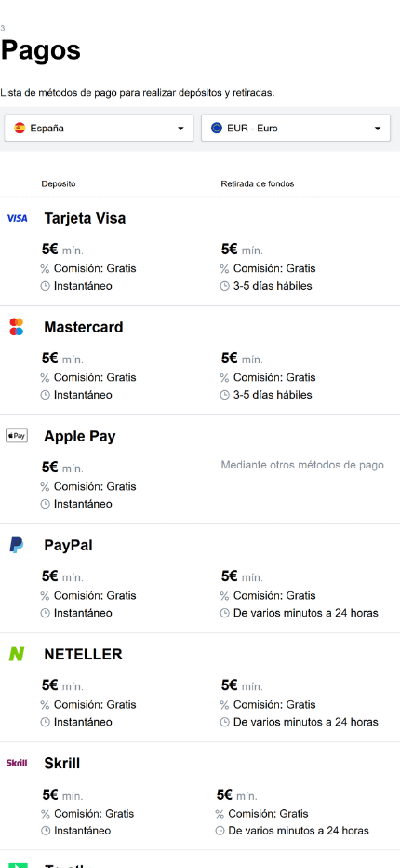This screenshot has height=868, width=400.
Task: Select the PayPal payment method title
Action: point(68,545)
